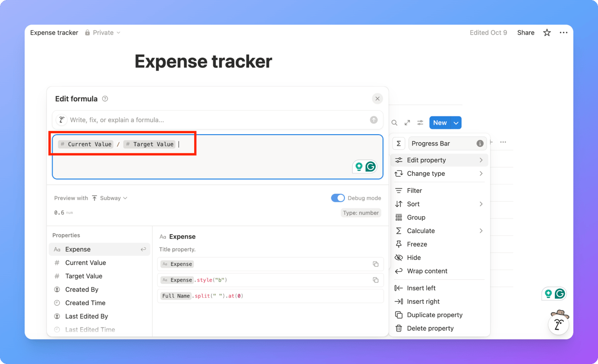
Task: Click the Edited Oct 9 text
Action: pos(488,33)
